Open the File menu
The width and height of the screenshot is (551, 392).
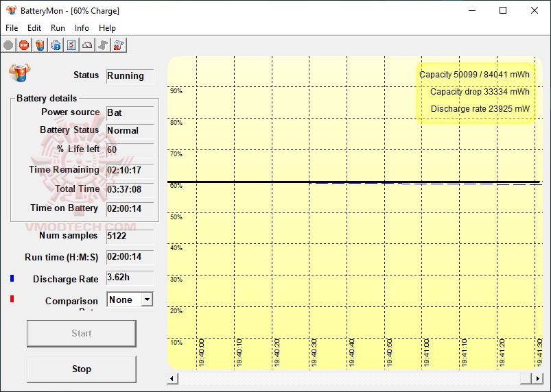pyautogui.click(x=12, y=28)
